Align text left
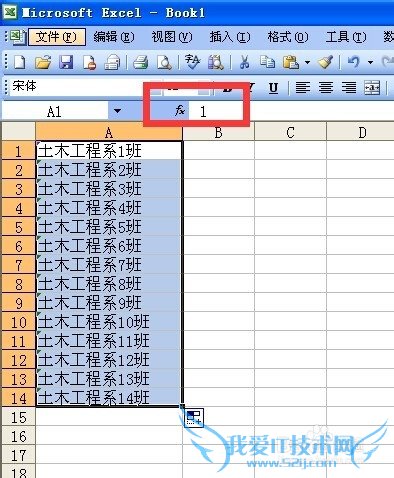Image resolution: width=394 pixels, height=478 pixels. (303, 88)
